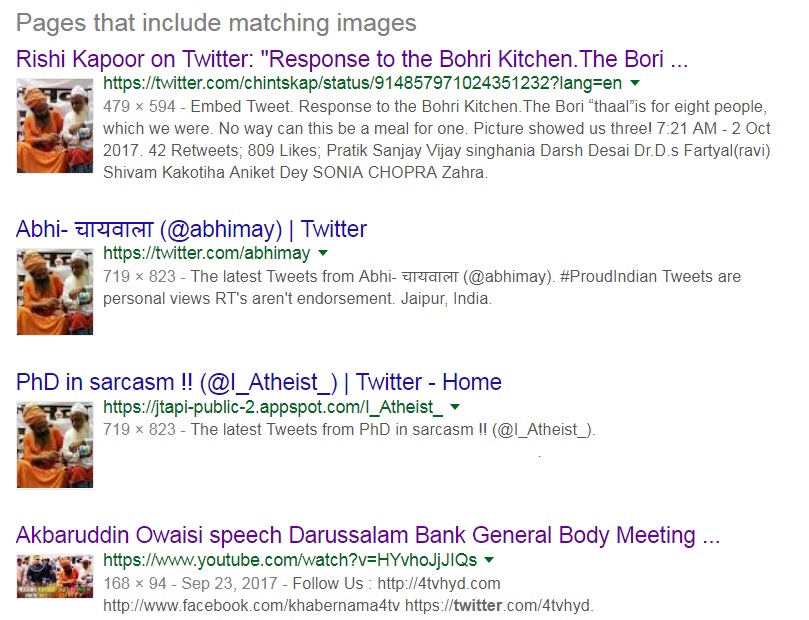Open Akbaruddin Owaisi speech Darussalam result title
Viewport: 809px width, 620px height.
367,535
